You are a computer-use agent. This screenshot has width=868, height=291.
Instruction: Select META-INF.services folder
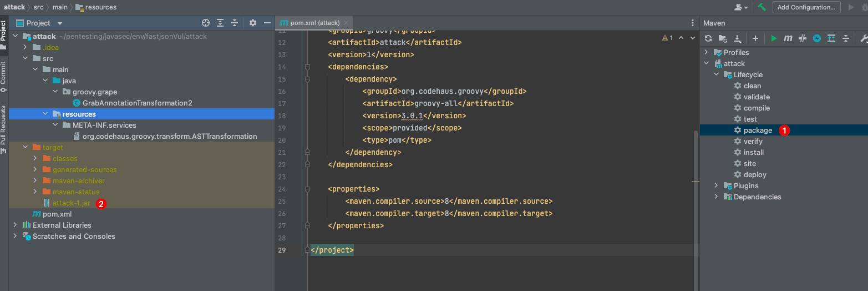(x=104, y=125)
